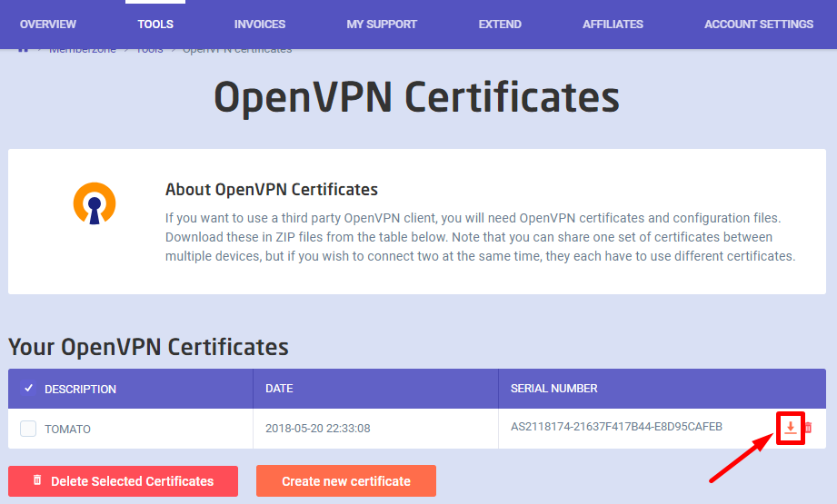
Task: Click the home breadcrumb icon
Action: 23,50
